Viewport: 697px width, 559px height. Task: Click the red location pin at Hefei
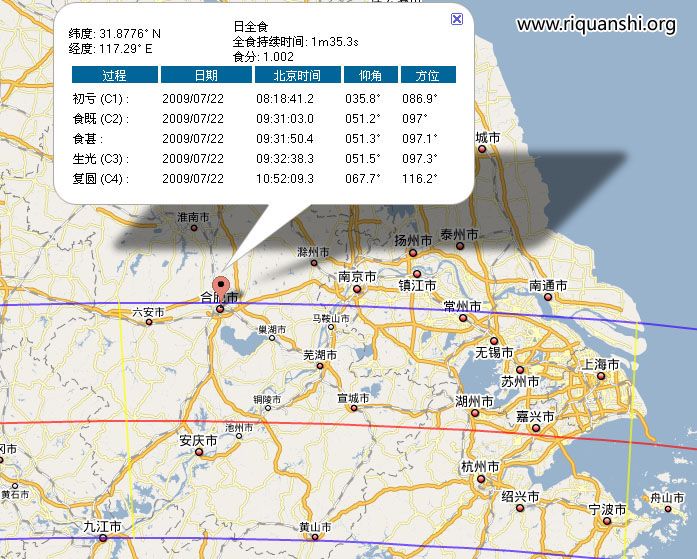point(221,287)
